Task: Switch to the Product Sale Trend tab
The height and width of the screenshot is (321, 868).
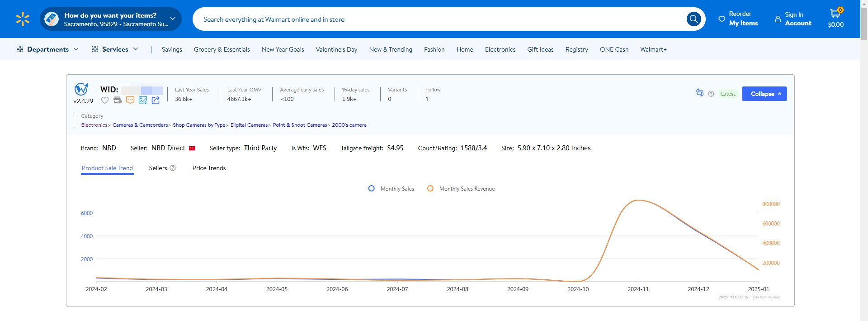Action: click(107, 168)
